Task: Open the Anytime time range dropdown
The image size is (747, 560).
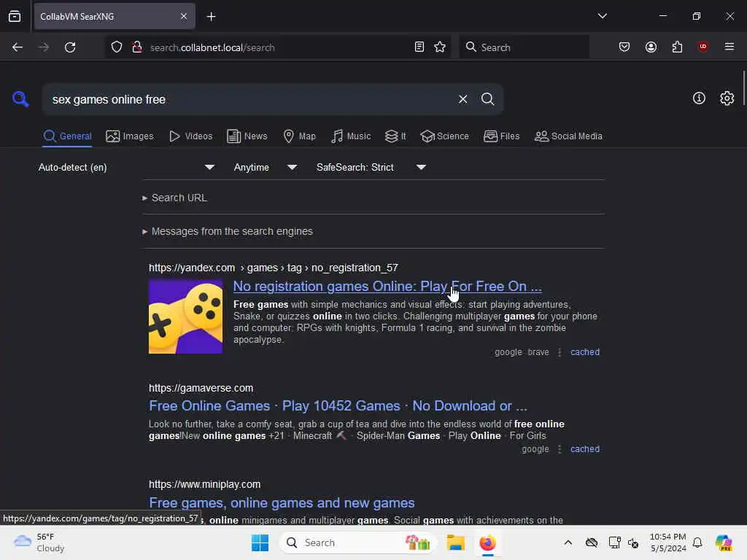Action: [x=265, y=167]
